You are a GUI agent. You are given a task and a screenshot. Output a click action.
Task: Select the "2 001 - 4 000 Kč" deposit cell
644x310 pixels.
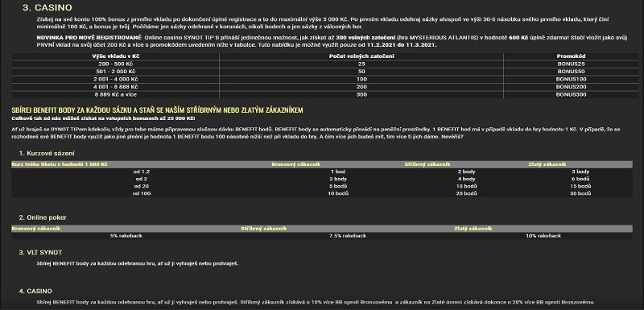[115, 79]
